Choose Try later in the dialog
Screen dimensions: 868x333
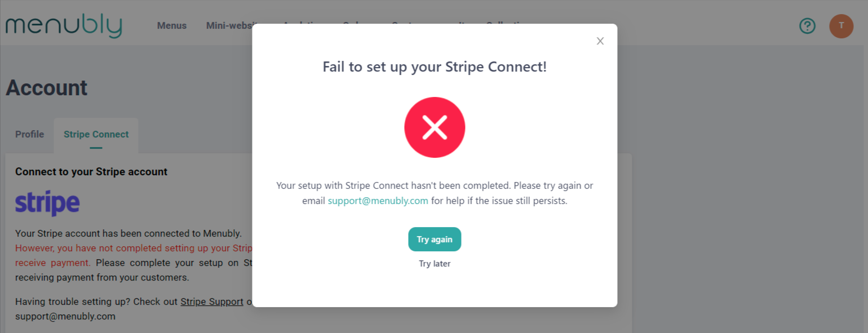(435, 264)
